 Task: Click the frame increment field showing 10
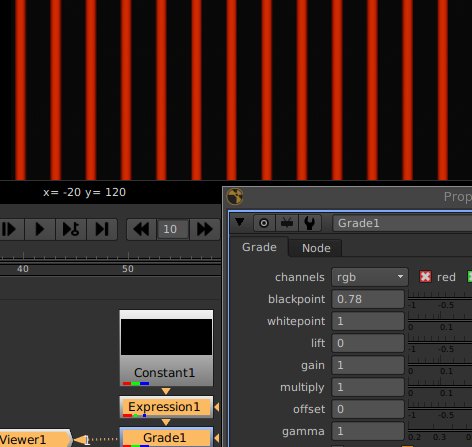coord(172,229)
